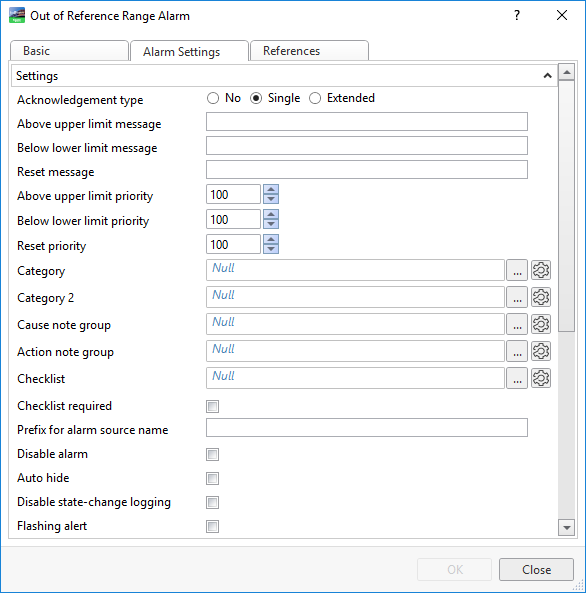This screenshot has height=593, width=586.
Task: Open settings gear for Cause note group
Action: (x=541, y=324)
